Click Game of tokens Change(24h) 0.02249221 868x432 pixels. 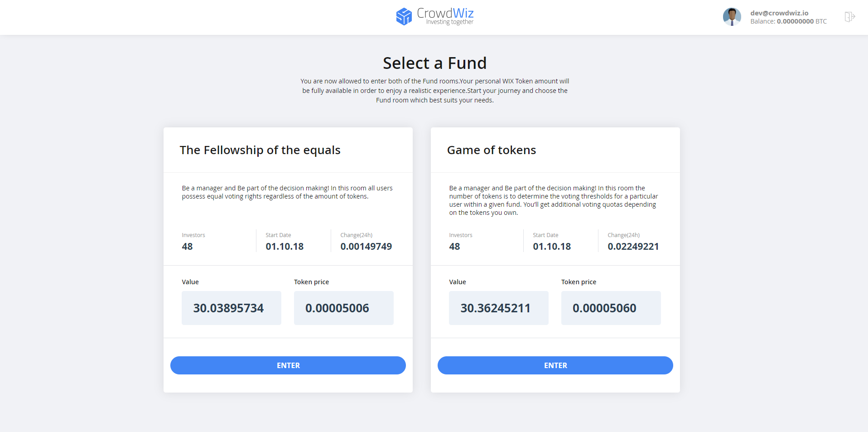click(633, 247)
